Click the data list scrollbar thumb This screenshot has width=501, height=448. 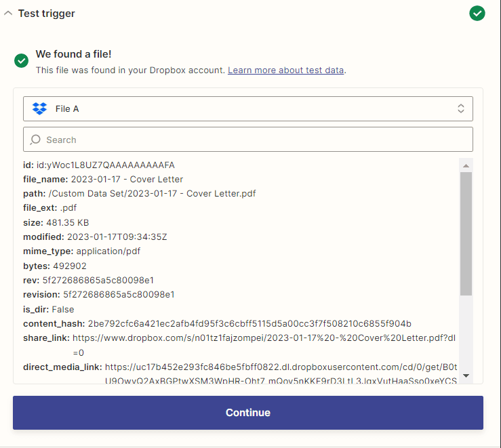[466, 234]
